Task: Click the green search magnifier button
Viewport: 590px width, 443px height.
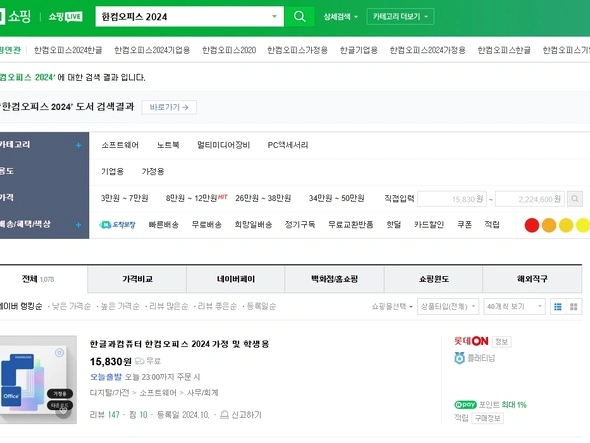Action: tap(300, 17)
